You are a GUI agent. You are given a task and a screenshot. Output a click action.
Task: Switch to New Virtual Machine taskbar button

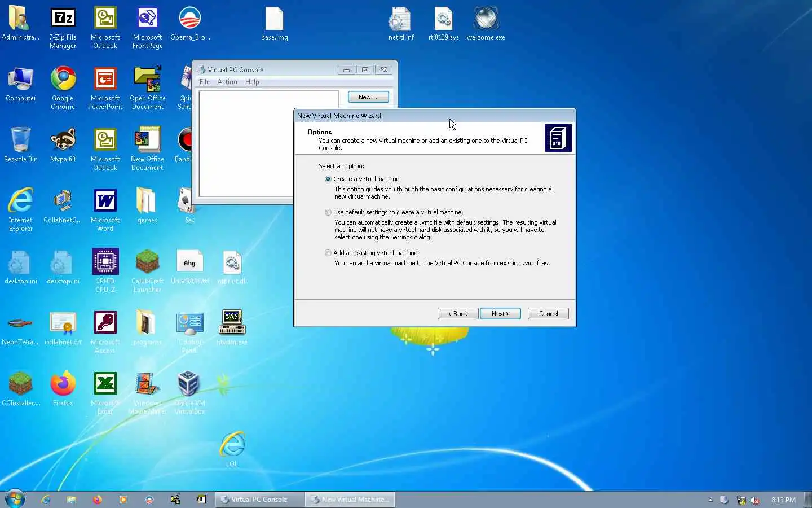tap(350, 500)
